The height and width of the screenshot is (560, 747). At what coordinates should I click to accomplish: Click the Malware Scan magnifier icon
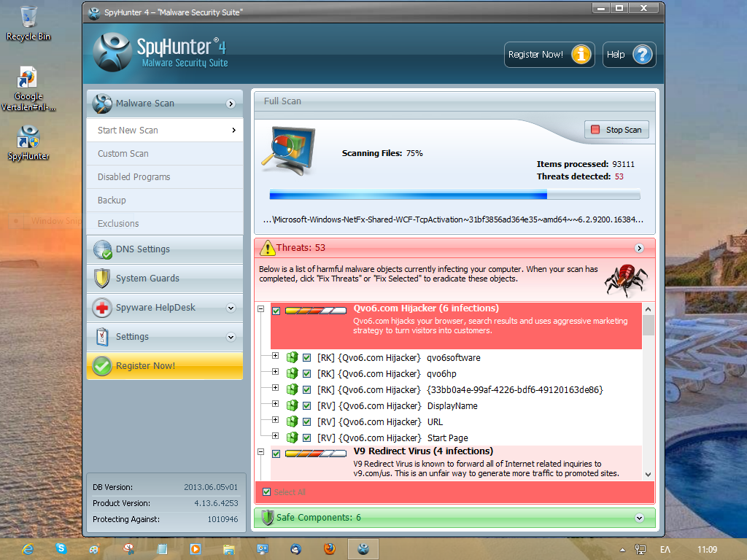click(x=102, y=104)
